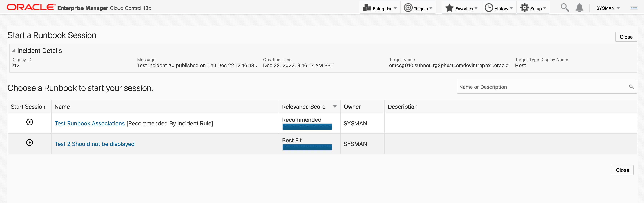644x203 pixels.
Task: Open the Targets menu
Action: pos(419,8)
